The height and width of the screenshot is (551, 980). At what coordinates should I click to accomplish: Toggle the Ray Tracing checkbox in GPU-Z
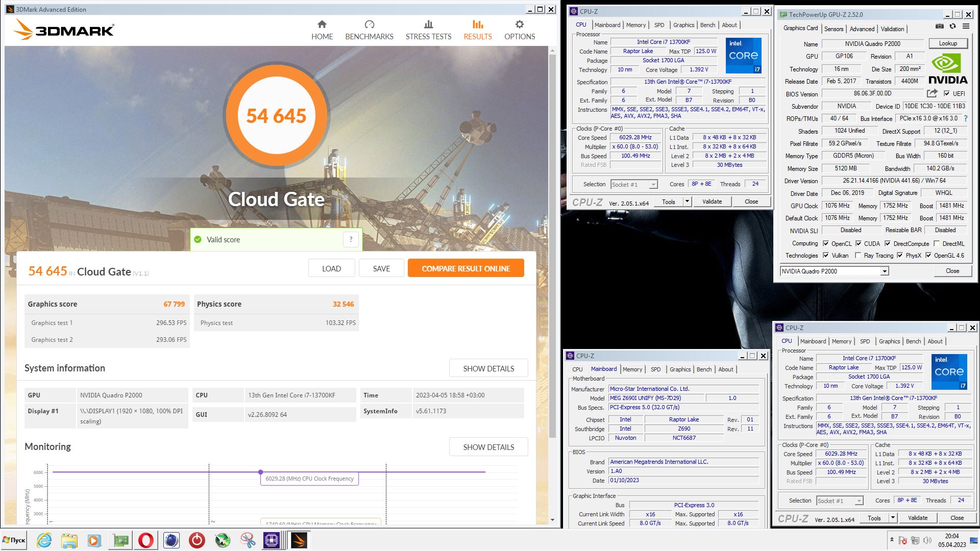pyautogui.click(x=858, y=255)
